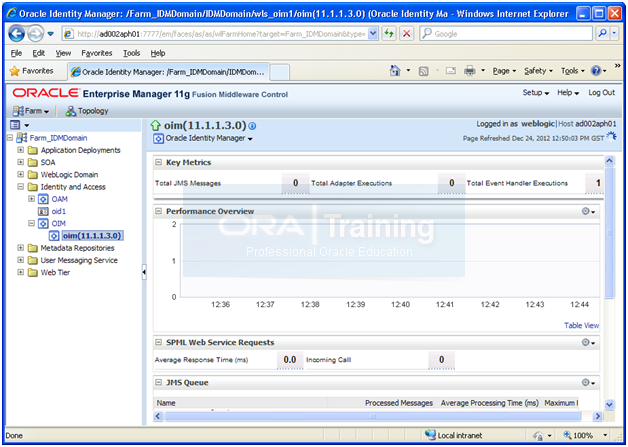Open the Safety command bar menu
Screen dimensions: 628x447
[538, 71]
